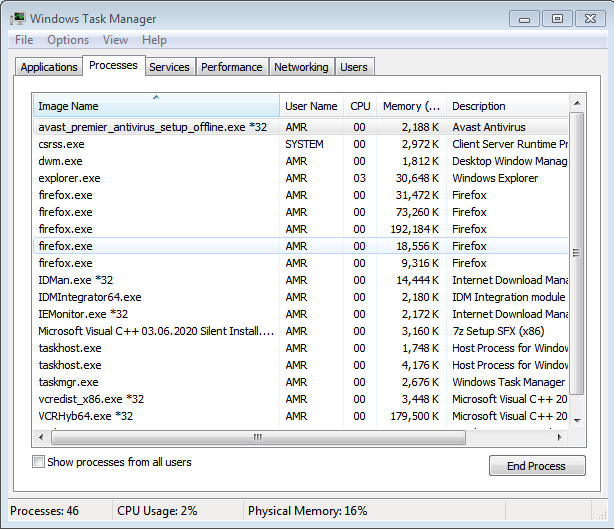This screenshot has height=529, width=614.
Task: Click the IDM Integration module description
Action: tap(509, 297)
